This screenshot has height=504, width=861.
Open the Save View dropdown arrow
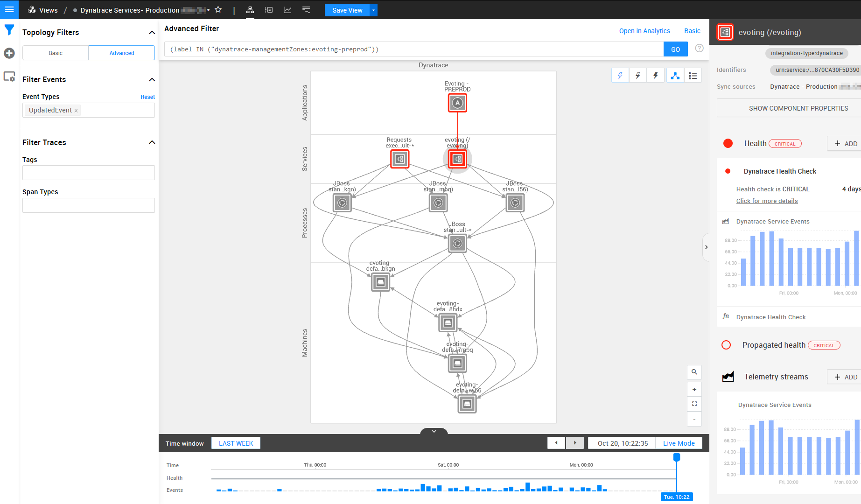tap(373, 10)
